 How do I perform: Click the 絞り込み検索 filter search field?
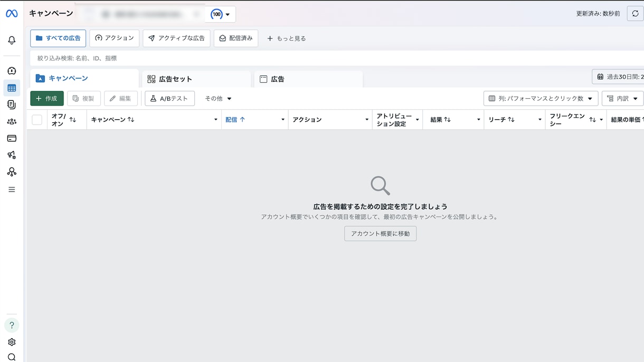click(338, 59)
